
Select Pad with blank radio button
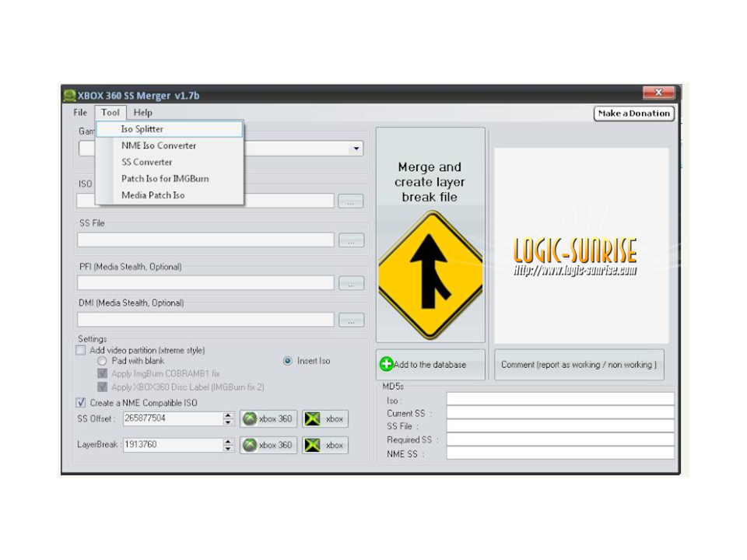pyautogui.click(x=102, y=361)
